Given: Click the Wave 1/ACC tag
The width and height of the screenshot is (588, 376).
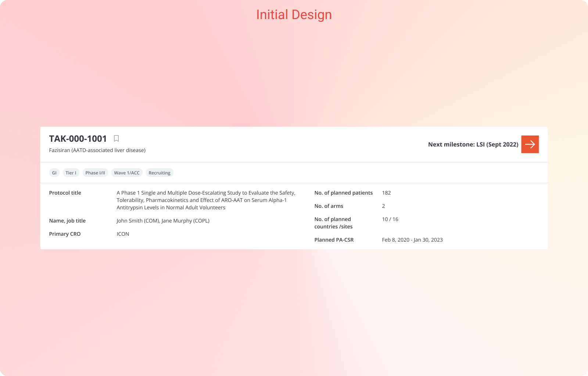Looking at the screenshot, I should point(127,173).
